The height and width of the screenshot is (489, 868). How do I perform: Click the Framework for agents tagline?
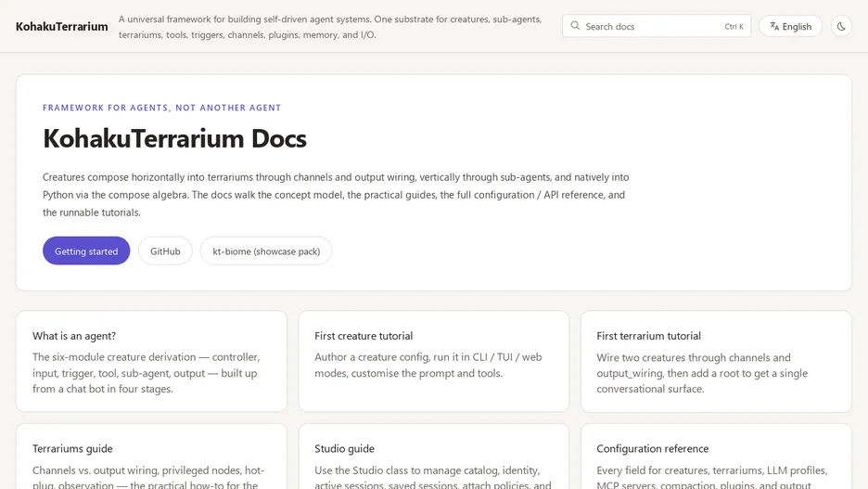click(161, 108)
